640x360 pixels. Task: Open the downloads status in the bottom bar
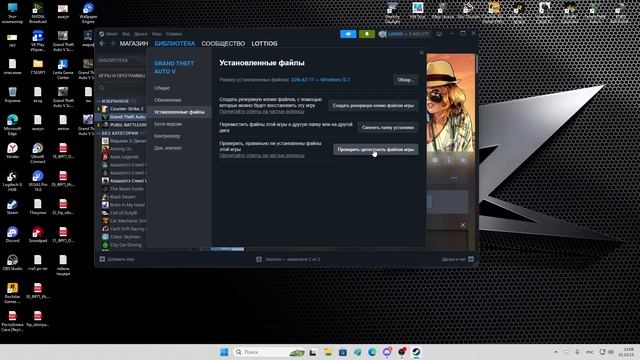288,259
